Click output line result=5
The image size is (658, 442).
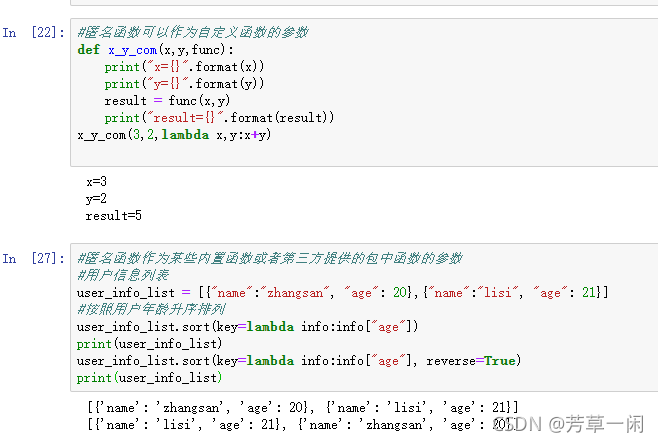pyautogui.click(x=114, y=216)
